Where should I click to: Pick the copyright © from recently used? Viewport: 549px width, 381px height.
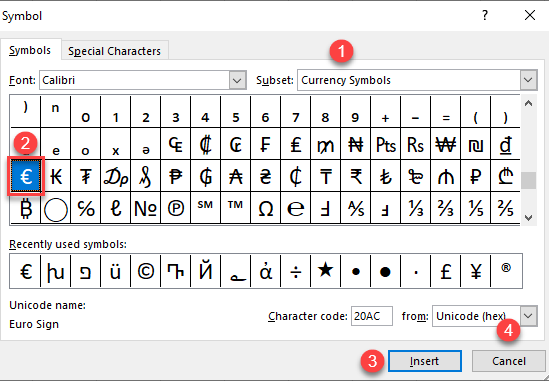[145, 271]
